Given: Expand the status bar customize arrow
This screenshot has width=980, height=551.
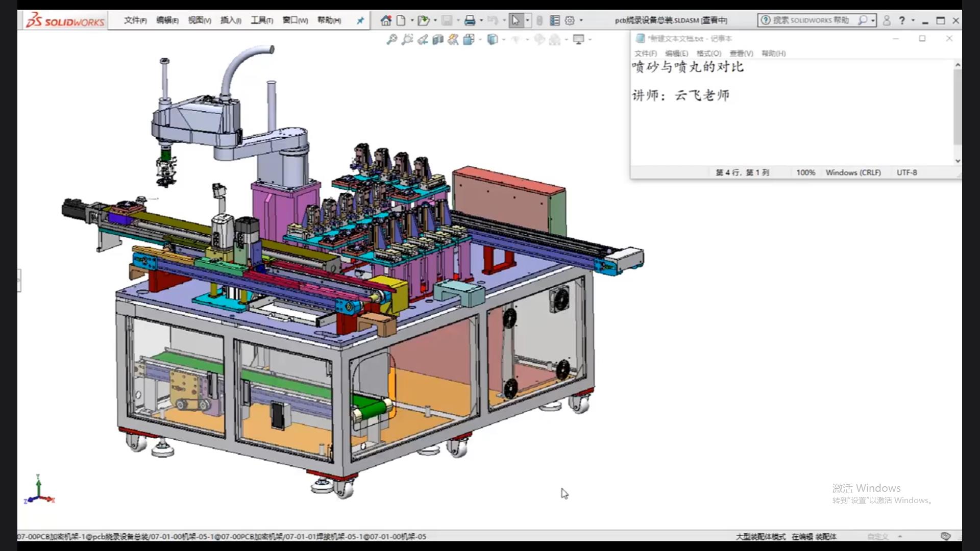Looking at the screenshot, I should [x=900, y=536].
